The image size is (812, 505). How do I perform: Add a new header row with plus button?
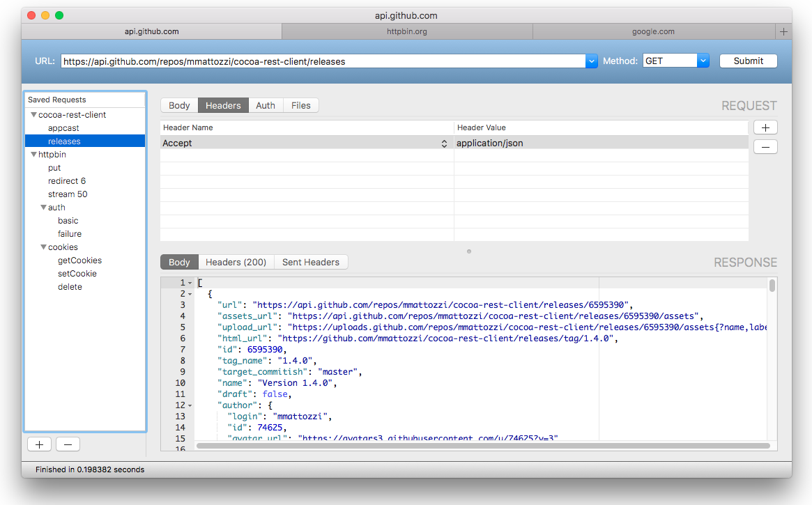click(765, 127)
